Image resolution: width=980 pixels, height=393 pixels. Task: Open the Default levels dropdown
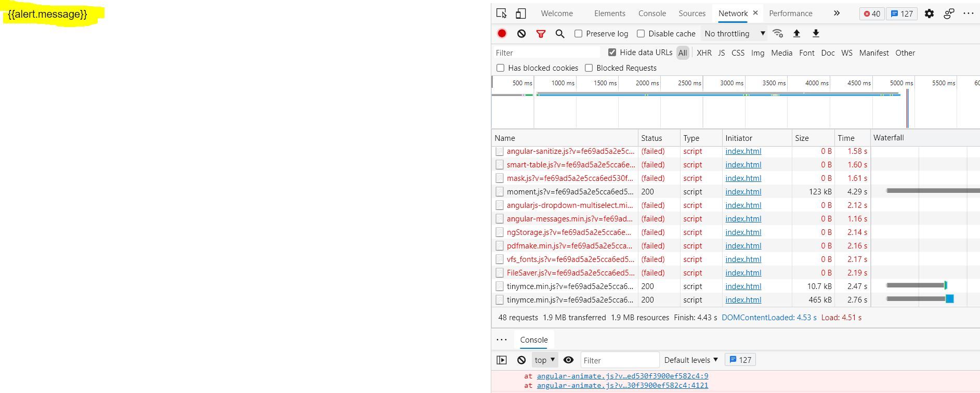690,360
